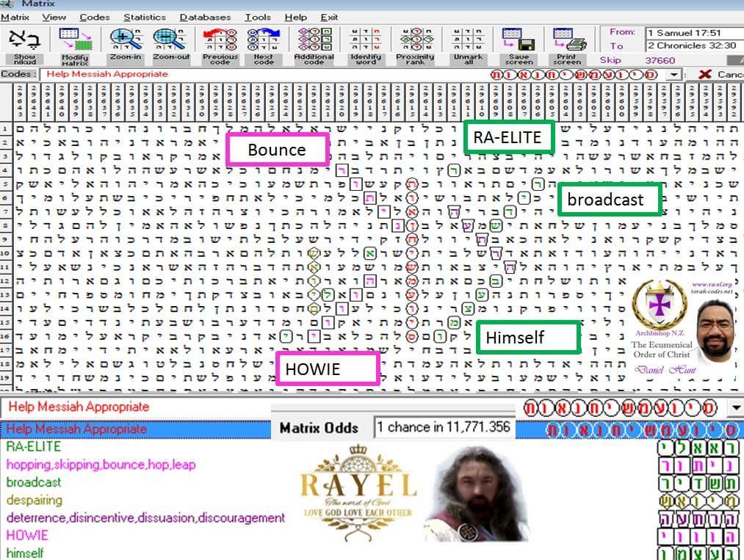Expand the lower code list dropdown arrow
744x560 pixels.
pos(736,408)
